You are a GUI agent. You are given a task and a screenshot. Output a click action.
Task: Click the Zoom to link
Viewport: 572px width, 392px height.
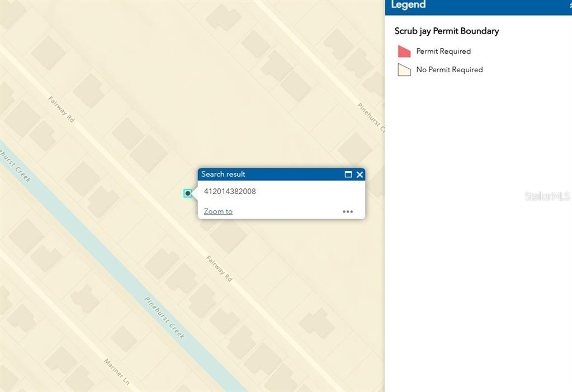[x=218, y=211]
